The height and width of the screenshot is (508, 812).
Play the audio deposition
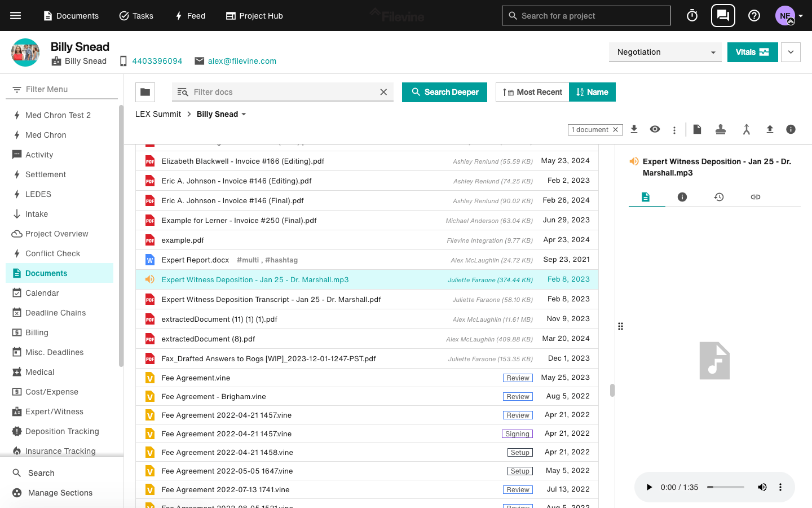pyautogui.click(x=649, y=487)
